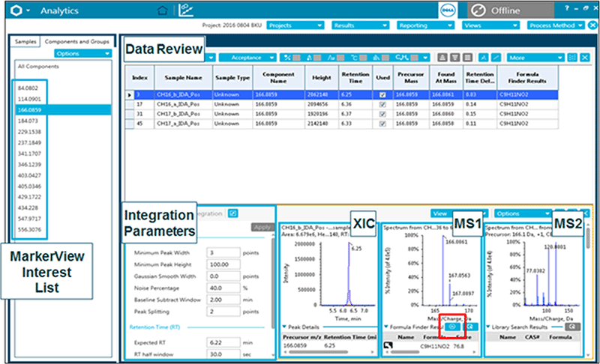Screen dimensions: 600x364
Task: Open the Options dropdown in peak review pane
Action: [523, 213]
